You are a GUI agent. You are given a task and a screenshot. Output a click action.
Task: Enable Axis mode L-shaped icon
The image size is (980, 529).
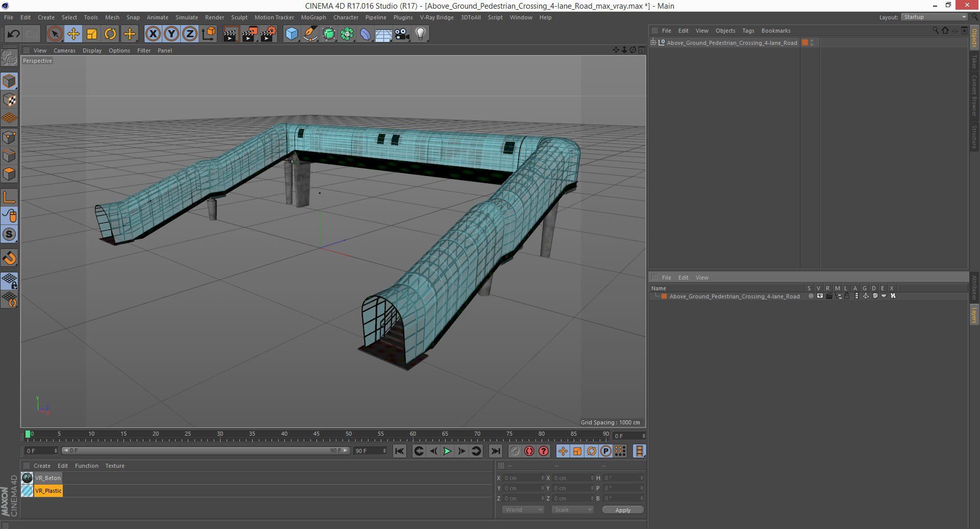tap(9, 197)
